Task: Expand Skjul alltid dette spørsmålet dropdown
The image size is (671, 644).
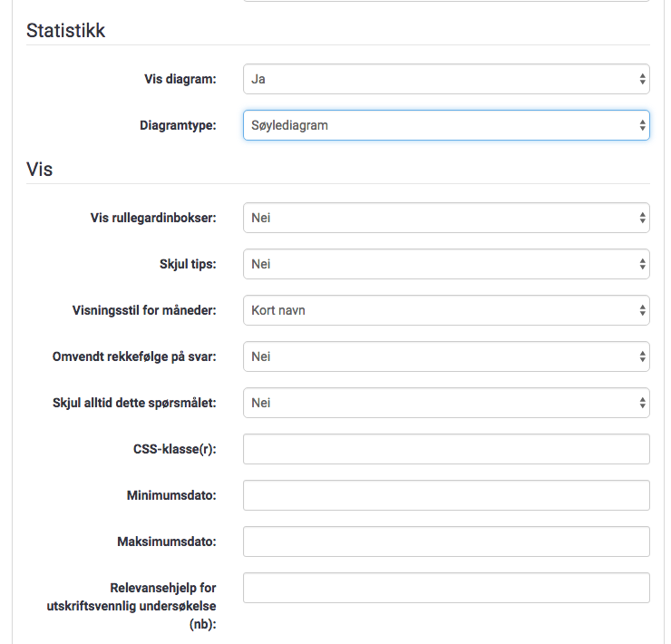Action: tap(446, 403)
